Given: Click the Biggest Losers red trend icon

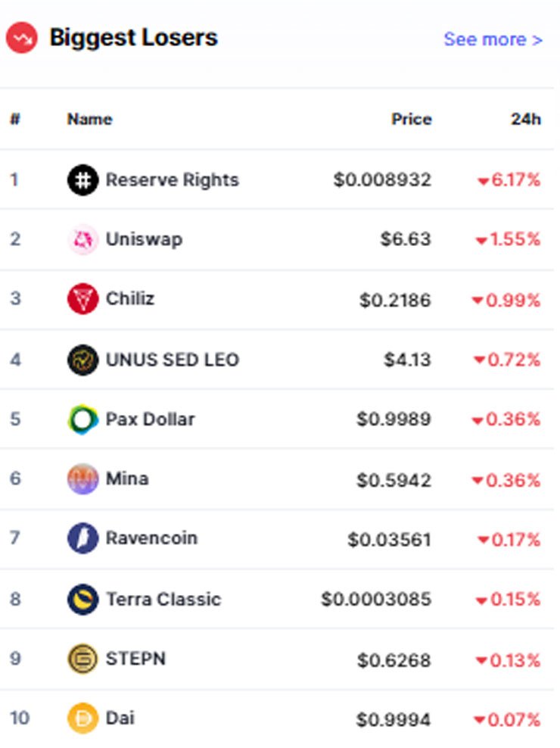Looking at the screenshot, I should tap(21, 38).
